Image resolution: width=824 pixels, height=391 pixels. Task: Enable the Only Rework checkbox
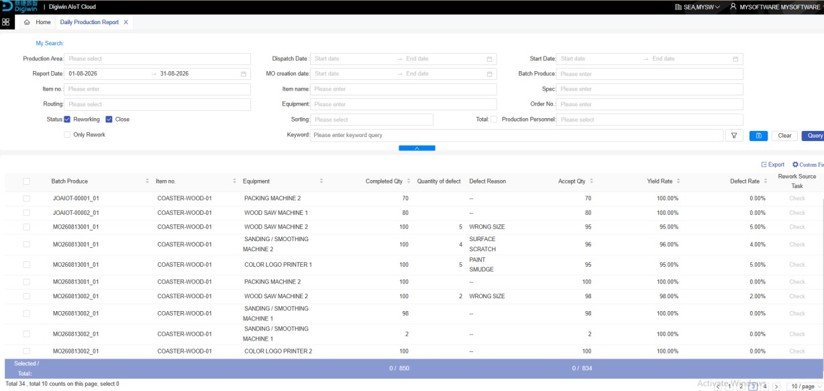tap(67, 135)
